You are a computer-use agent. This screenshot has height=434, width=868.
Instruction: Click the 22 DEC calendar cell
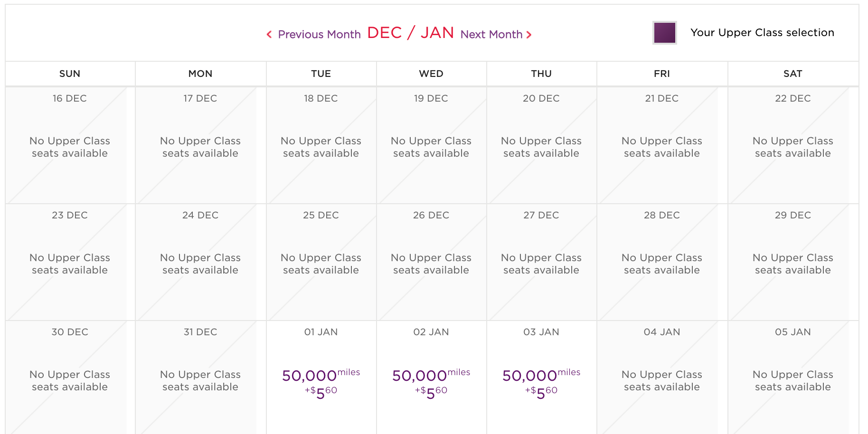(793, 145)
